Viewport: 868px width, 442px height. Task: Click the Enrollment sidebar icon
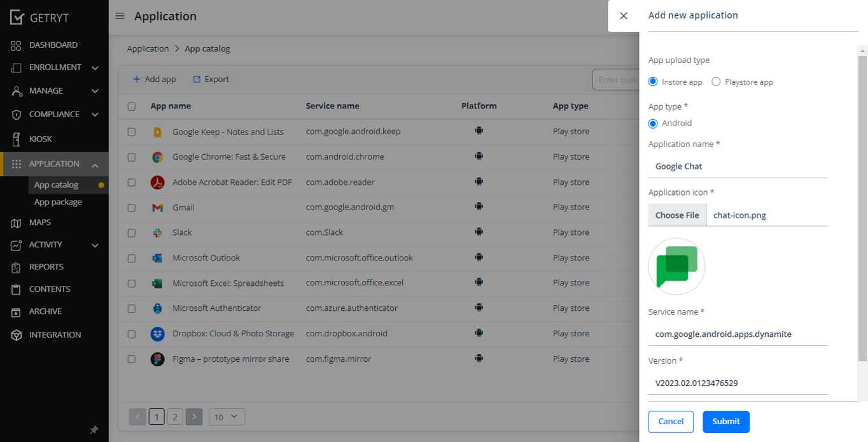17,68
